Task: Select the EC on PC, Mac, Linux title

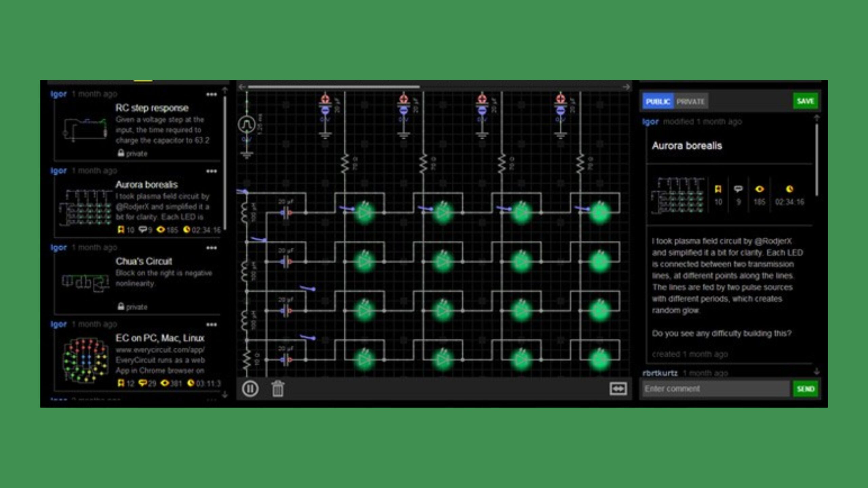Action: point(160,338)
